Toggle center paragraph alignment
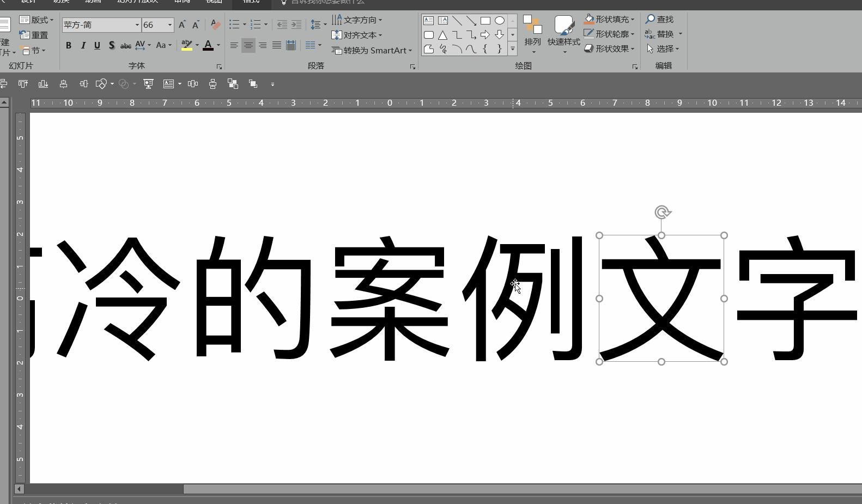862x504 pixels. [248, 45]
